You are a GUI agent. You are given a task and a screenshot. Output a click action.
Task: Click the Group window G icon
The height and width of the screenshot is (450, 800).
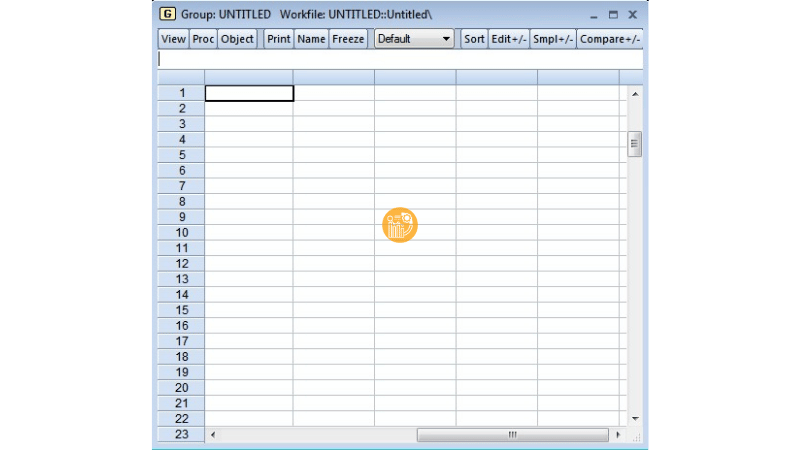tap(167, 14)
